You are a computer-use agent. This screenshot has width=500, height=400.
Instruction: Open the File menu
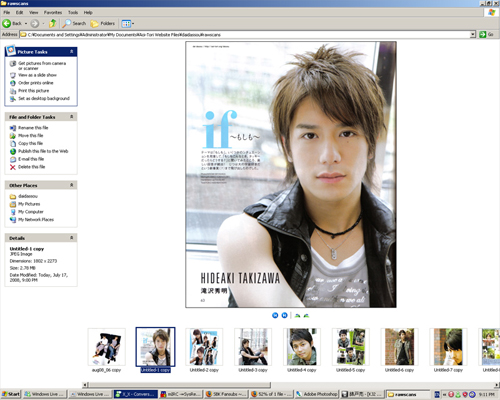pyautogui.click(x=7, y=12)
